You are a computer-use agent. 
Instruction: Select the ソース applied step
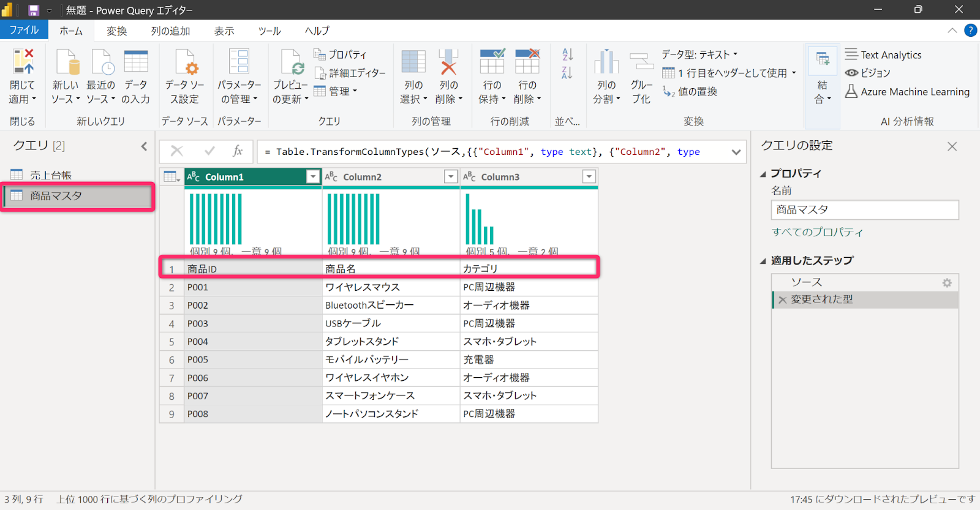pyautogui.click(x=865, y=282)
